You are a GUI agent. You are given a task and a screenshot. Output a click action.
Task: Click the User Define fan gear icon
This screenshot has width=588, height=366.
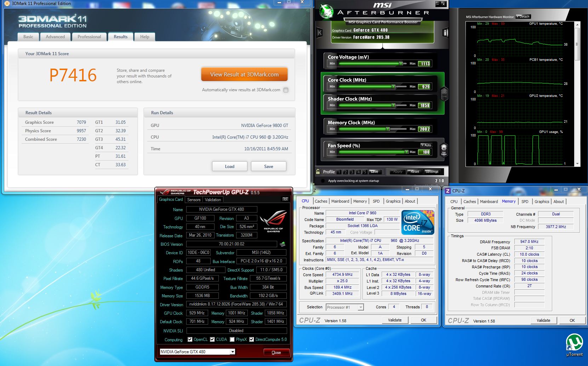(x=444, y=150)
